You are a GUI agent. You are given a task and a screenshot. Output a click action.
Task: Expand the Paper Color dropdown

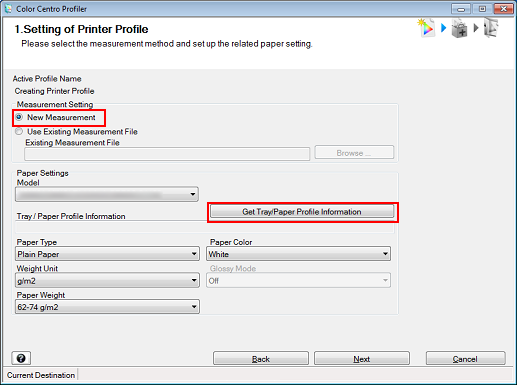click(x=298, y=254)
